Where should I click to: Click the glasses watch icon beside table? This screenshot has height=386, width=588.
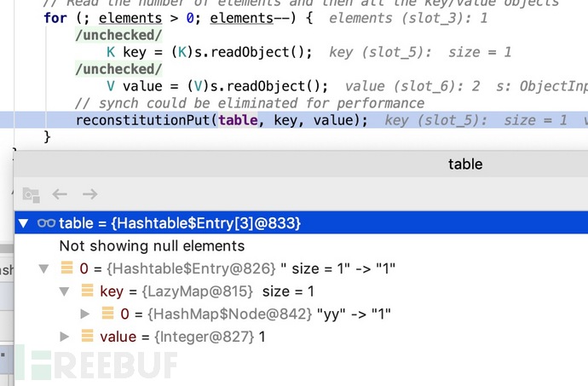point(46,223)
